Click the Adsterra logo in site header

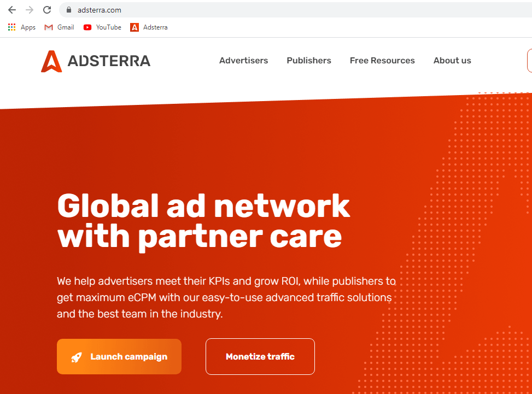[x=96, y=61]
